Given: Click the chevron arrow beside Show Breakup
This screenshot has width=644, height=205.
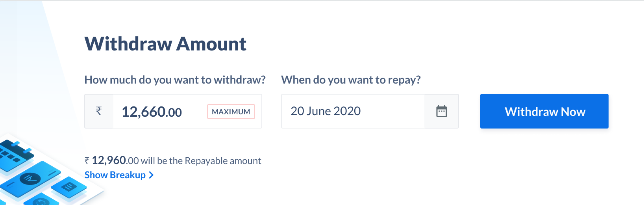Looking at the screenshot, I should pos(151,175).
